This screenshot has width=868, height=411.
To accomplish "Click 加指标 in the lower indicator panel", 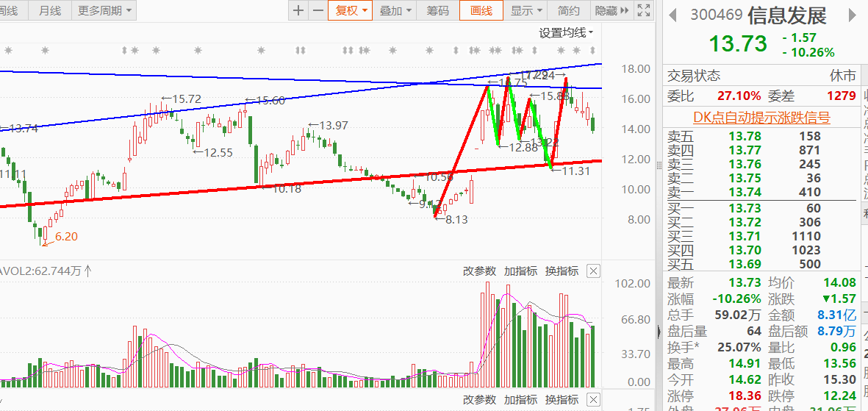I will [x=520, y=399].
